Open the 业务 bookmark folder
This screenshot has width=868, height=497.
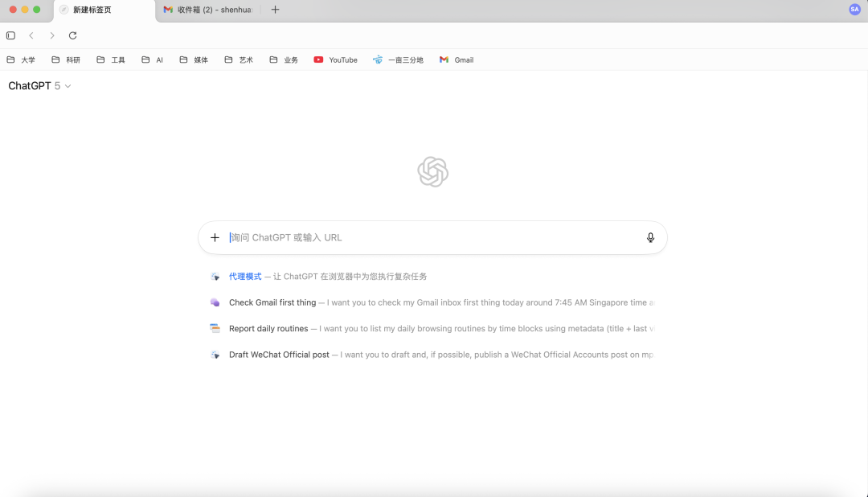tap(284, 60)
